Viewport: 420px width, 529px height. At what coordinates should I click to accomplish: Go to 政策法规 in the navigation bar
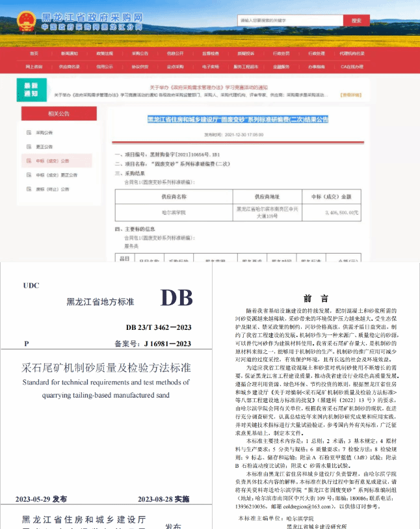click(105, 53)
